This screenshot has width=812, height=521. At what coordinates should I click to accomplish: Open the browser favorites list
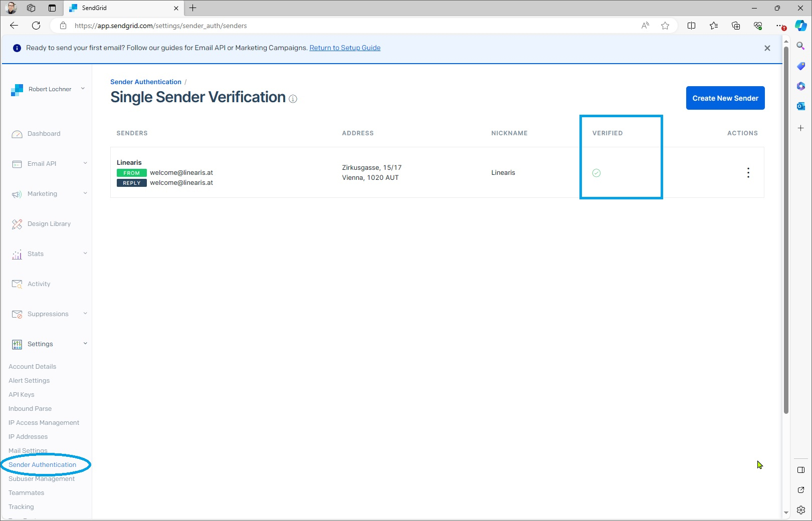pos(713,26)
